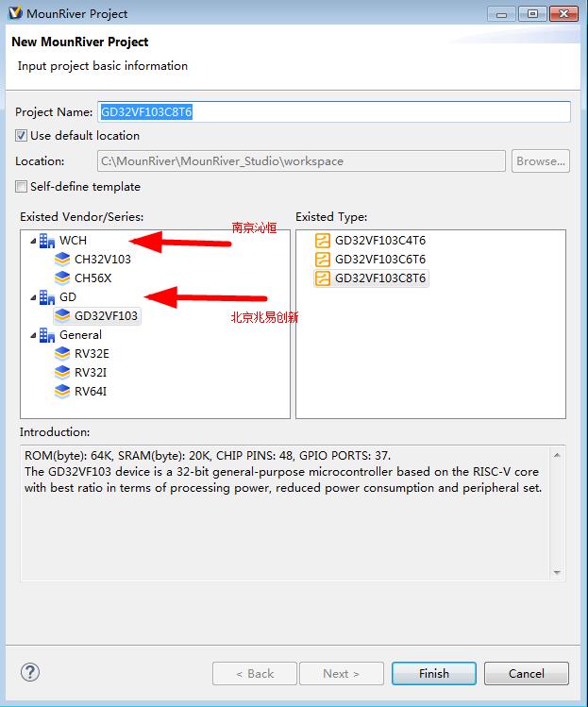Viewport: 588px width, 707px height.
Task: Click the Finish button
Action: click(x=434, y=674)
